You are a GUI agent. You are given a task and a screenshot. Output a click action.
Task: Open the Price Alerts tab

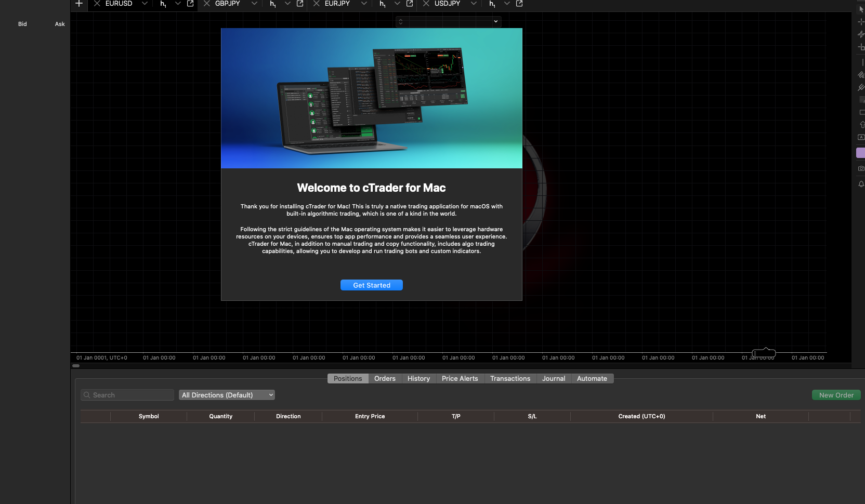pos(460,379)
